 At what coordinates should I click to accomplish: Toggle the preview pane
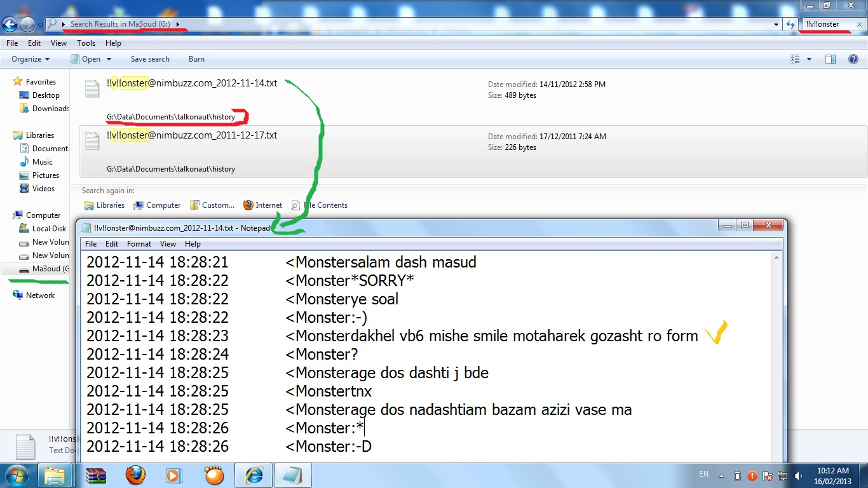[830, 59]
